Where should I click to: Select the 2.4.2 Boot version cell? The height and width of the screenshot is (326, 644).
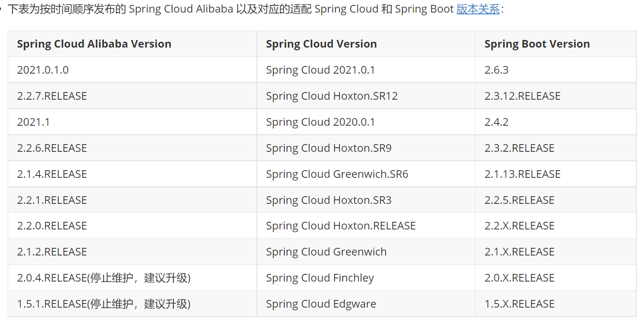pyautogui.click(x=556, y=122)
